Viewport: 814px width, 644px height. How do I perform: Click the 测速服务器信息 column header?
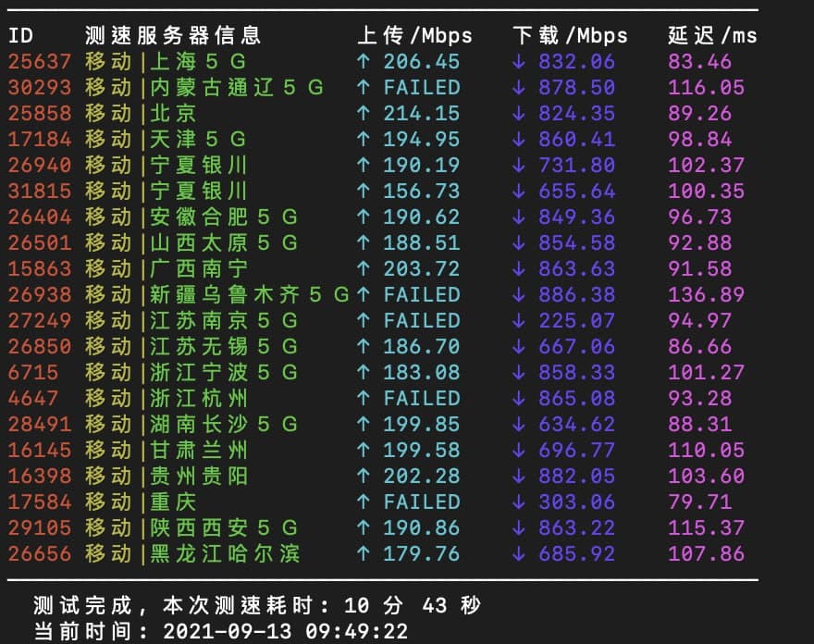[173, 36]
